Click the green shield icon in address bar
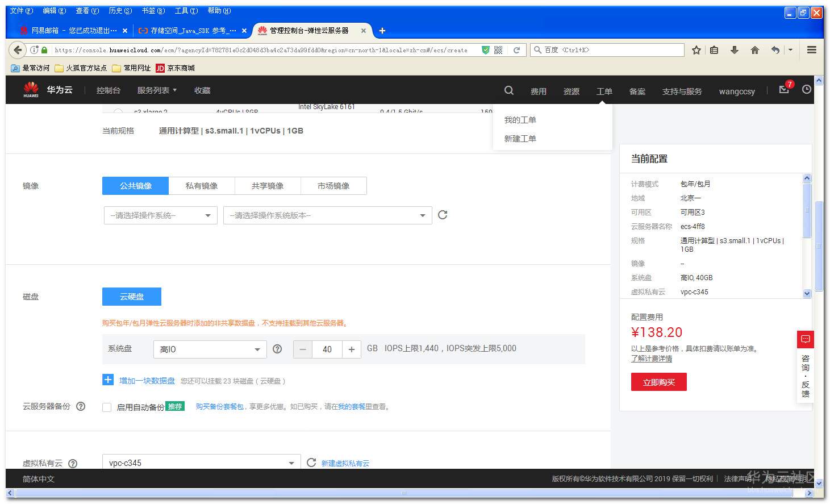The height and width of the screenshot is (504, 830). (x=485, y=50)
